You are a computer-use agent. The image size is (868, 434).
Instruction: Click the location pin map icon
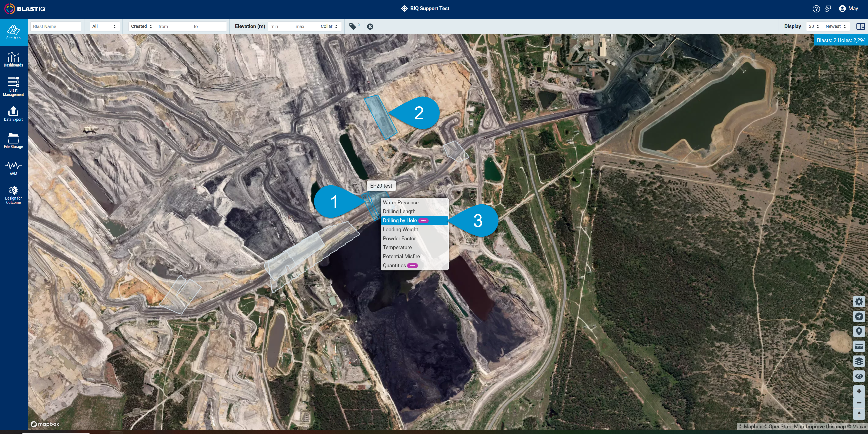[859, 331]
